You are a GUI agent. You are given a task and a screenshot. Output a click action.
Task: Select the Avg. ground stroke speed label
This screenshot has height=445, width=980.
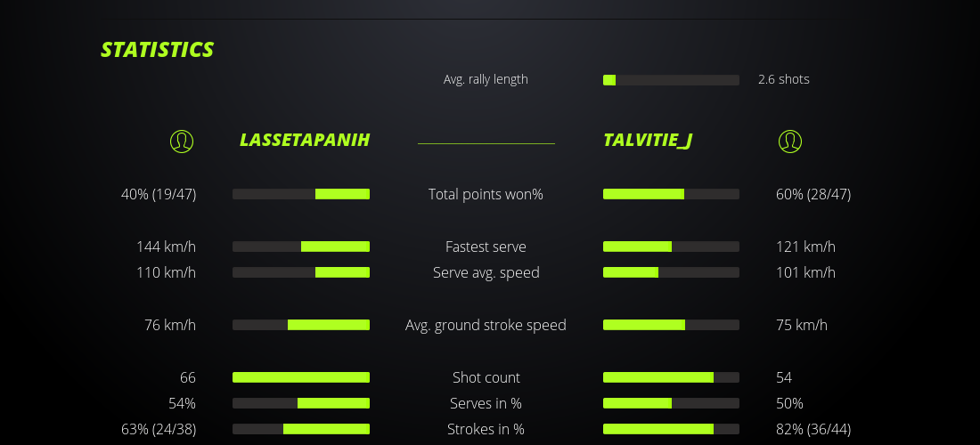pos(486,325)
